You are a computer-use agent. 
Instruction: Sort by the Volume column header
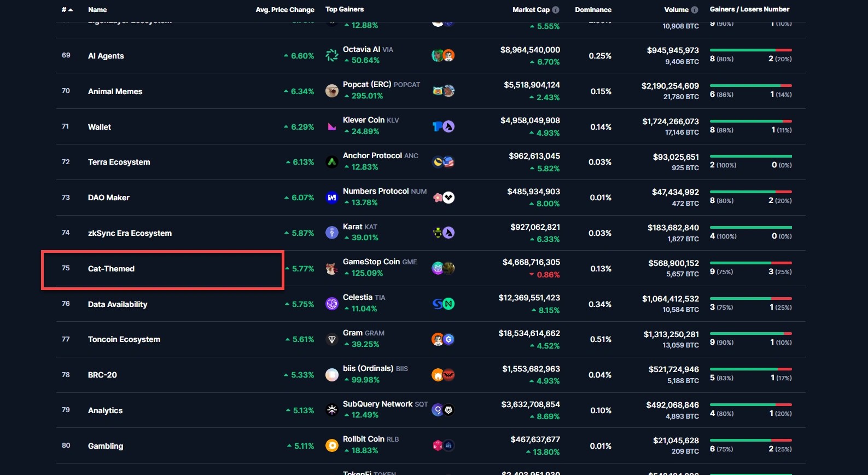(676, 10)
